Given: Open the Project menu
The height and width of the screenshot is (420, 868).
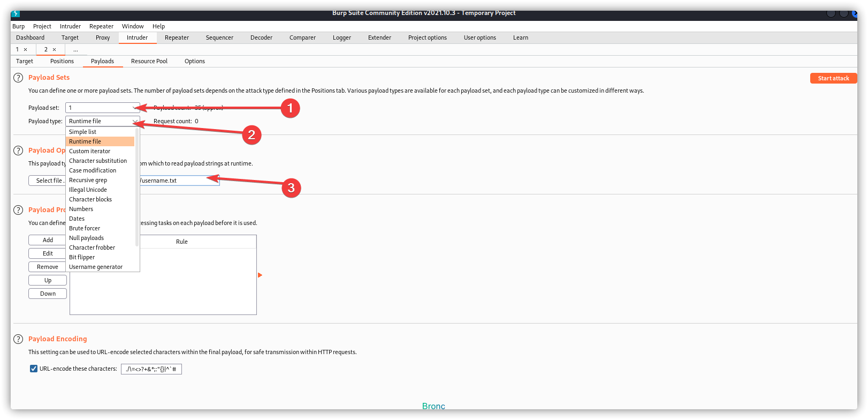Looking at the screenshot, I should [x=42, y=26].
